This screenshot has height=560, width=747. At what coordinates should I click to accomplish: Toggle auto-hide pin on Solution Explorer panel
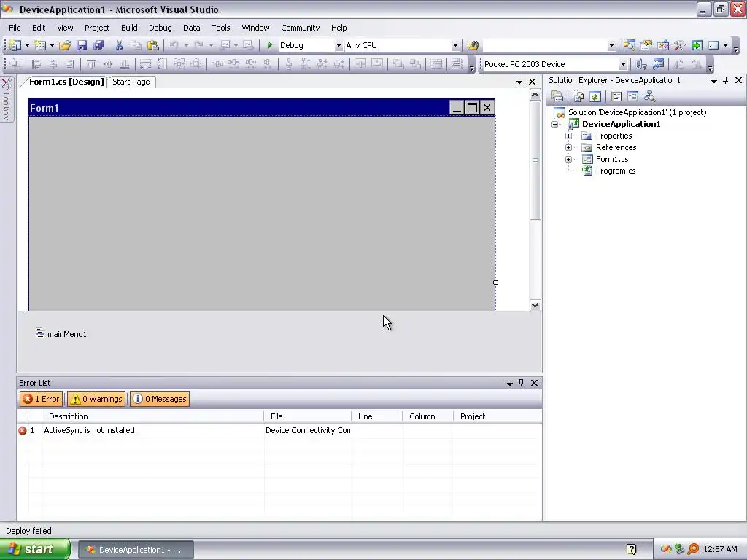click(726, 80)
